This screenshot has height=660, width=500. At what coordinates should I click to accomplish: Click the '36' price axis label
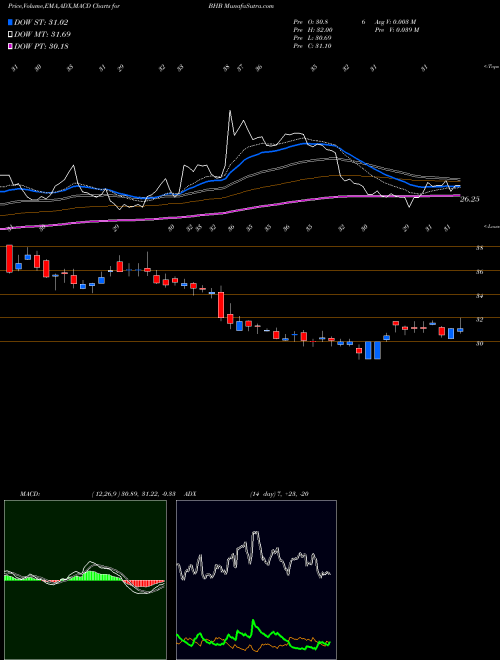tap(479, 272)
